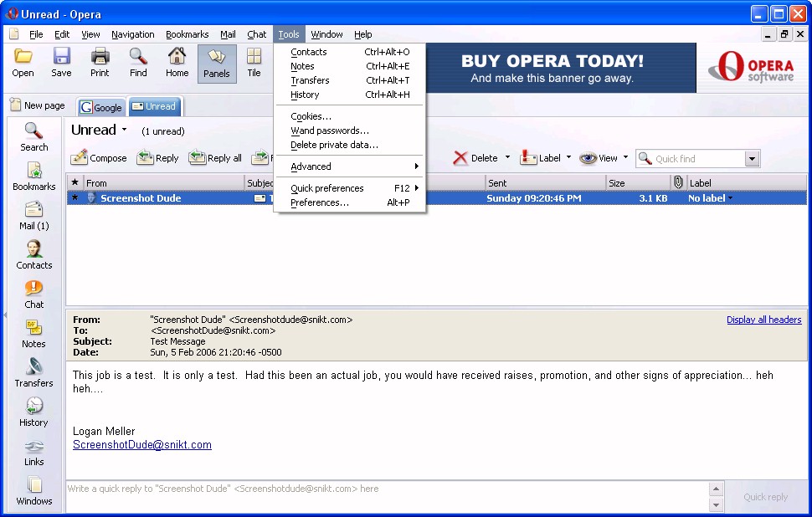Click the quick reply scroll-down arrow
Image resolution: width=812 pixels, height=517 pixels.
click(716, 504)
